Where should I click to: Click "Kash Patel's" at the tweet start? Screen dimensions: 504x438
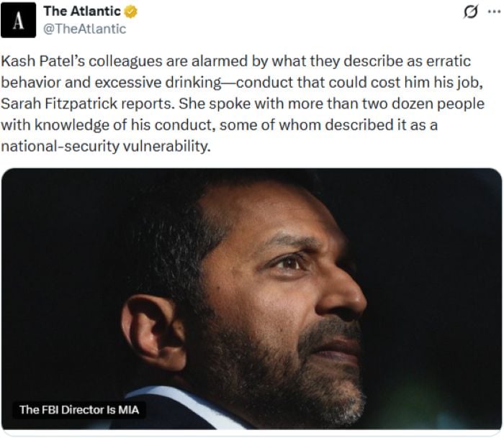(37, 61)
